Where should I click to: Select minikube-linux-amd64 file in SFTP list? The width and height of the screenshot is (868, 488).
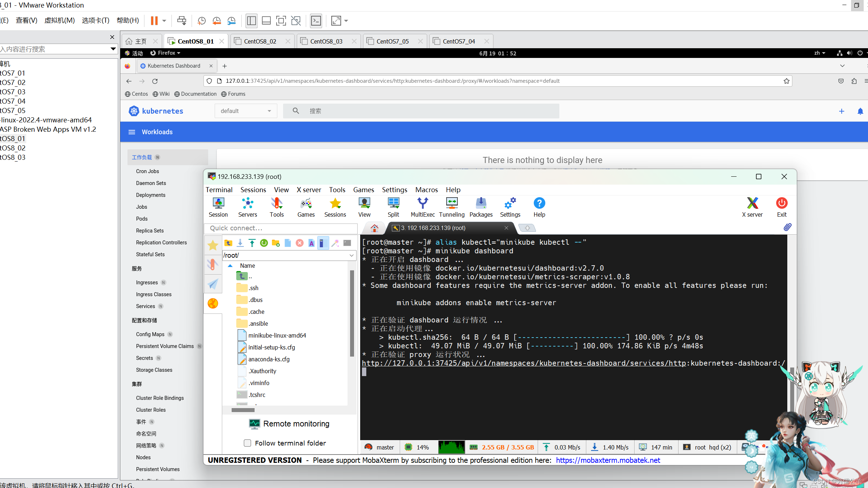point(277,335)
